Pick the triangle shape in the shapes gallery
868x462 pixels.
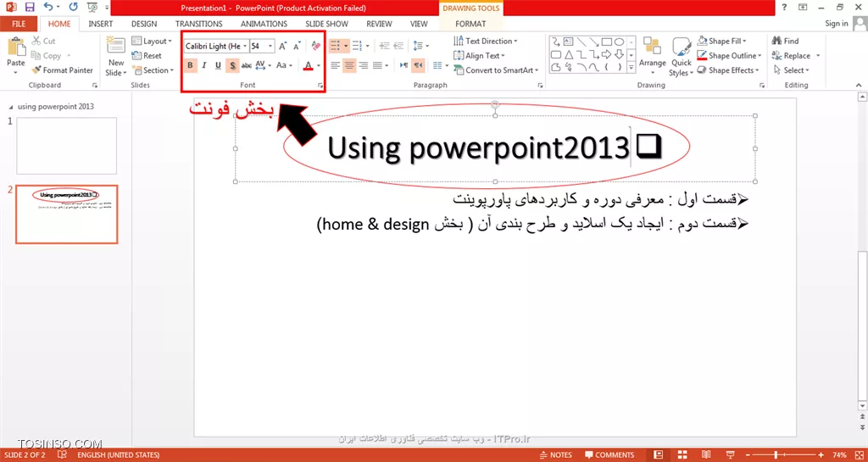pos(568,54)
